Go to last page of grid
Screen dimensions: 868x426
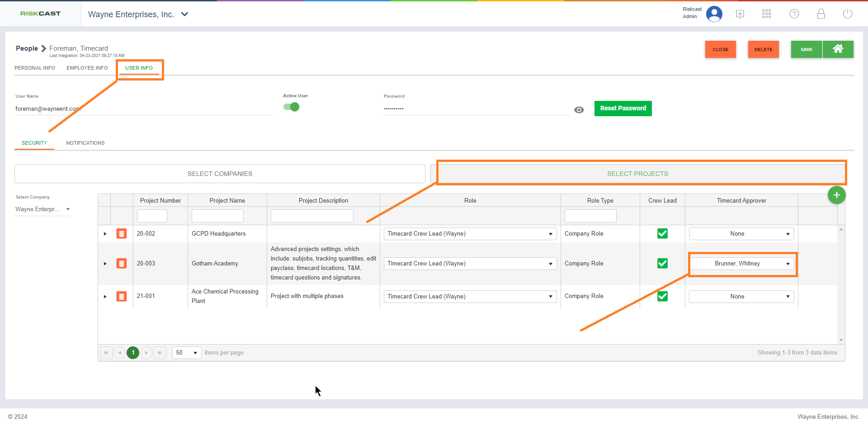click(160, 353)
